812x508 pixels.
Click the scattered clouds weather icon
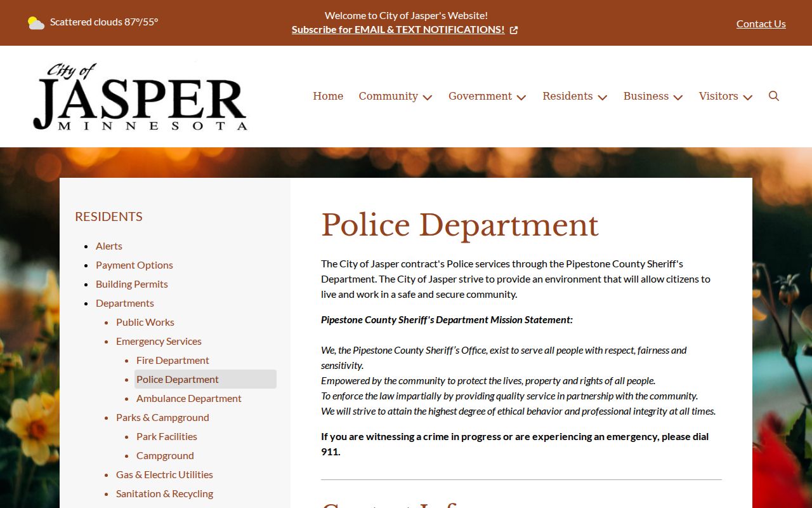(36, 23)
